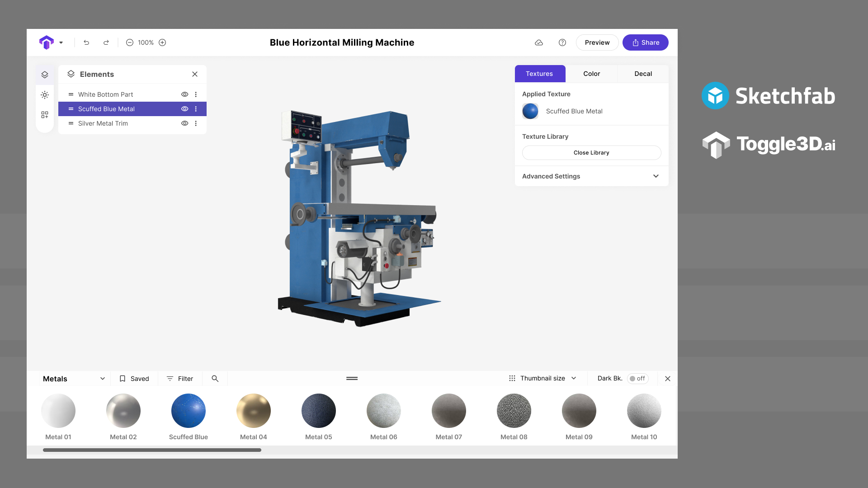Click the undo icon in the toolbar
Image resolution: width=868 pixels, height=488 pixels.
click(86, 42)
